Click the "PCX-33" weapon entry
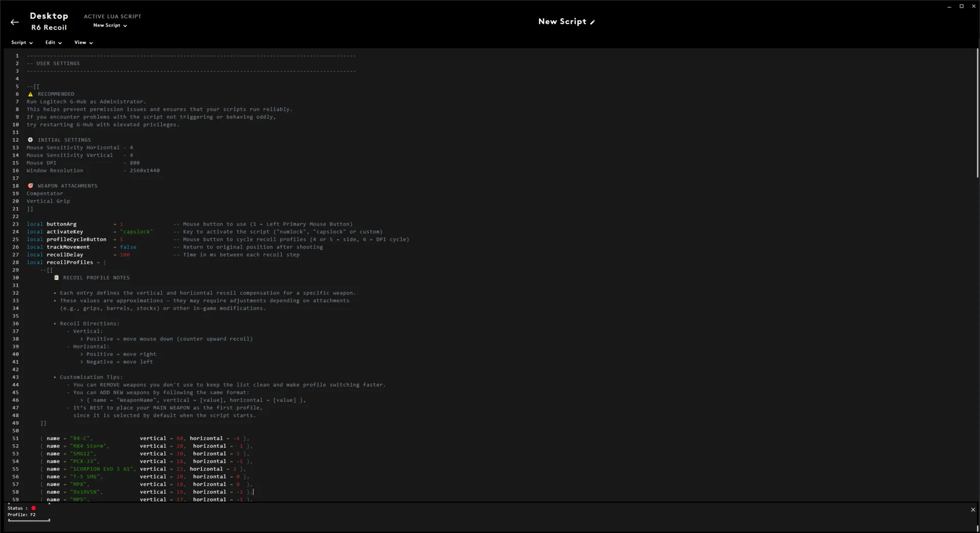This screenshot has width=980, height=533. click(83, 462)
